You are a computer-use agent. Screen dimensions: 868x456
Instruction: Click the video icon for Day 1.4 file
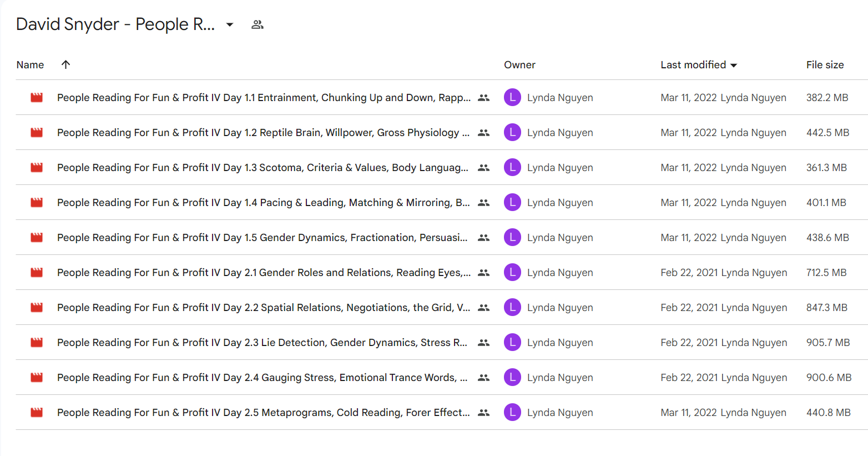coord(37,203)
